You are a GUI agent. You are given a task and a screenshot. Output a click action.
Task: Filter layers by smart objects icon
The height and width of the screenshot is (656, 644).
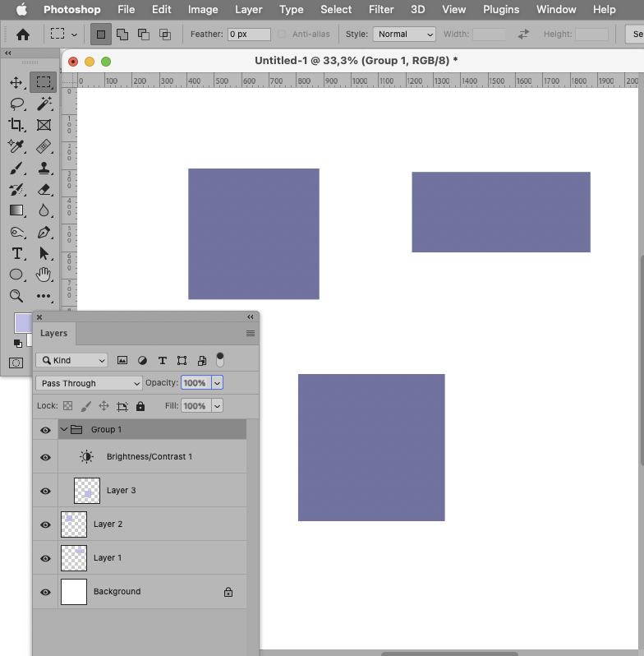tap(202, 361)
